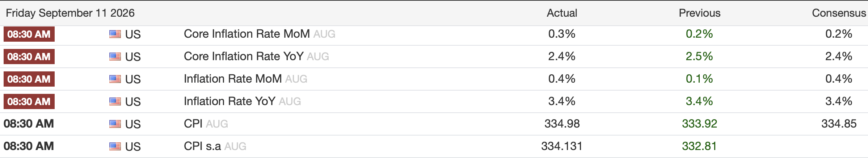Click US flag icon on Inflation Rate YoY row
Screen dimensions: 868x158
[115, 102]
